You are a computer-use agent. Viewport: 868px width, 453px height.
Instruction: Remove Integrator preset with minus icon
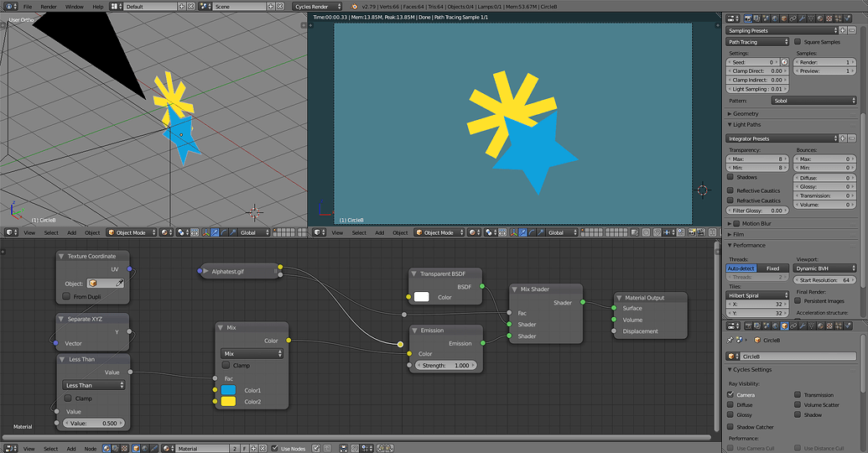(852, 138)
